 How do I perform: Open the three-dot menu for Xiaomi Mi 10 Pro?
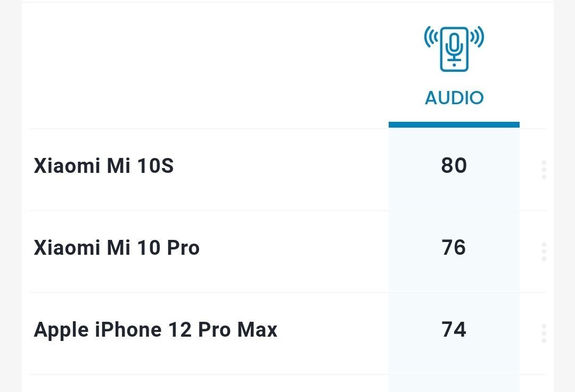(544, 252)
